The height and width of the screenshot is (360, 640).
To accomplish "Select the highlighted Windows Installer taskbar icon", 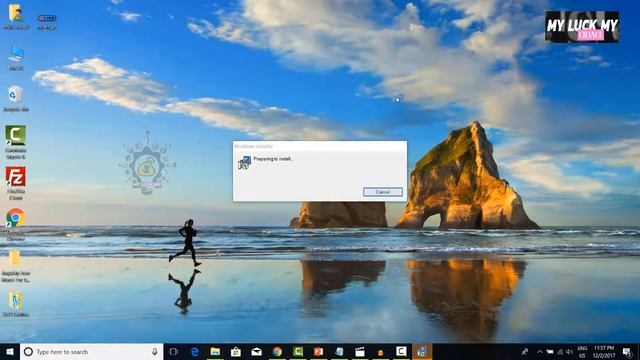I will (x=422, y=351).
